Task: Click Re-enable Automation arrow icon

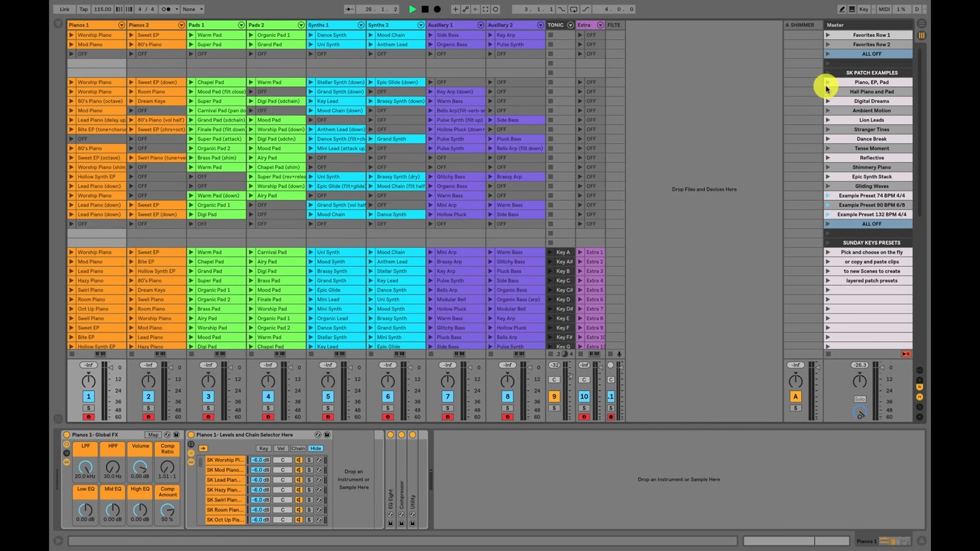Action: point(475,9)
